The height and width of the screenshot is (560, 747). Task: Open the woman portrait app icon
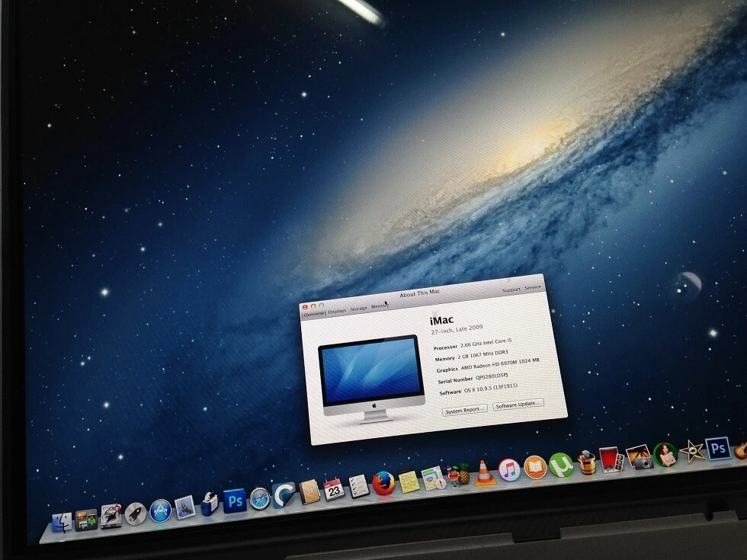click(x=665, y=454)
